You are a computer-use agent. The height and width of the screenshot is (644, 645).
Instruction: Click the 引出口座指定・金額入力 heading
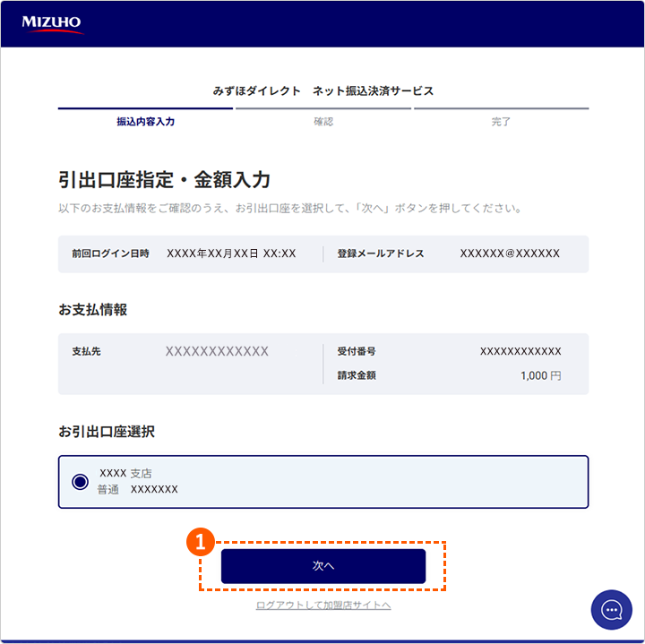click(164, 180)
